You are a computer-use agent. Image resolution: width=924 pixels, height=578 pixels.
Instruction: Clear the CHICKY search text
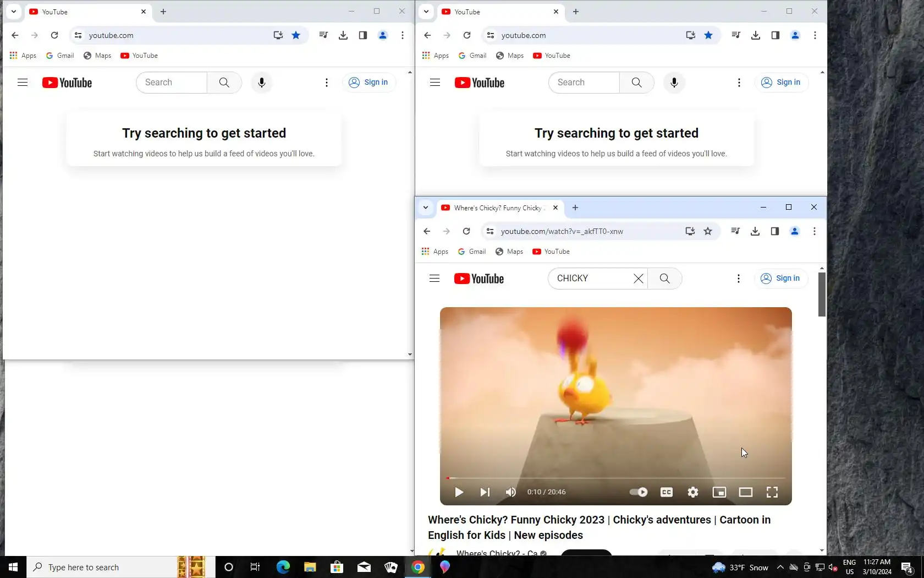[x=638, y=279]
